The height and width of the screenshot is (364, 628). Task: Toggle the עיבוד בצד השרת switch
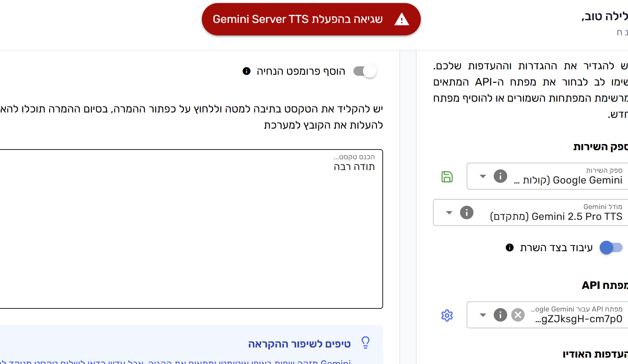[611, 247]
